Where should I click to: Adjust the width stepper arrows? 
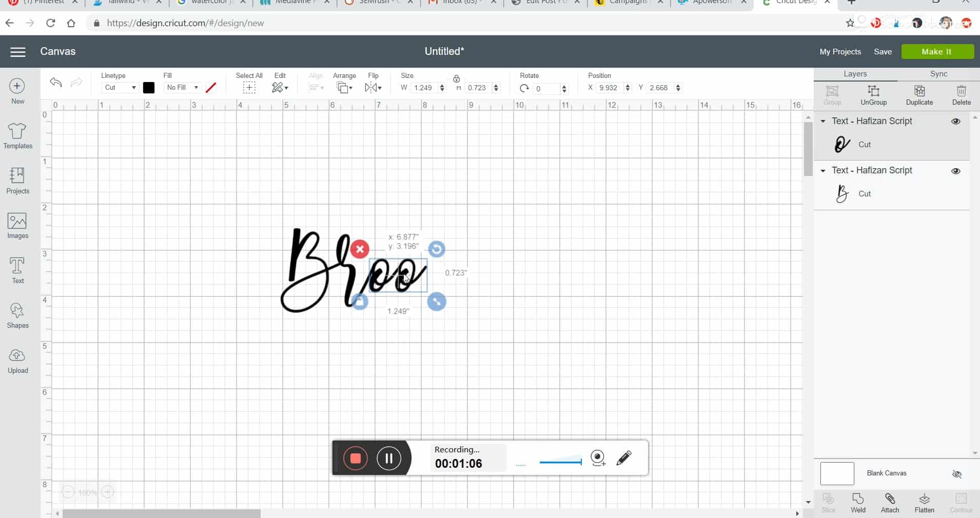(x=442, y=88)
